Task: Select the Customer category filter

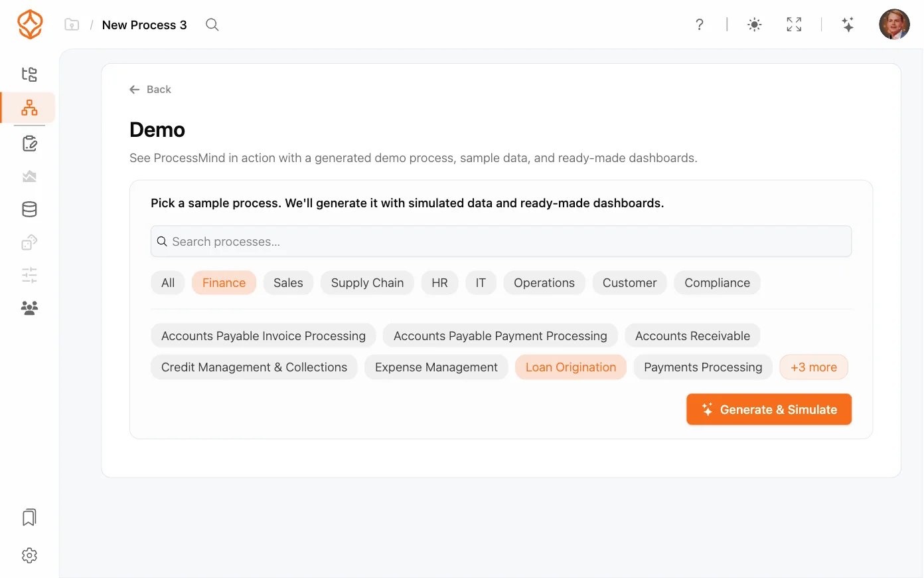Action: click(x=629, y=283)
